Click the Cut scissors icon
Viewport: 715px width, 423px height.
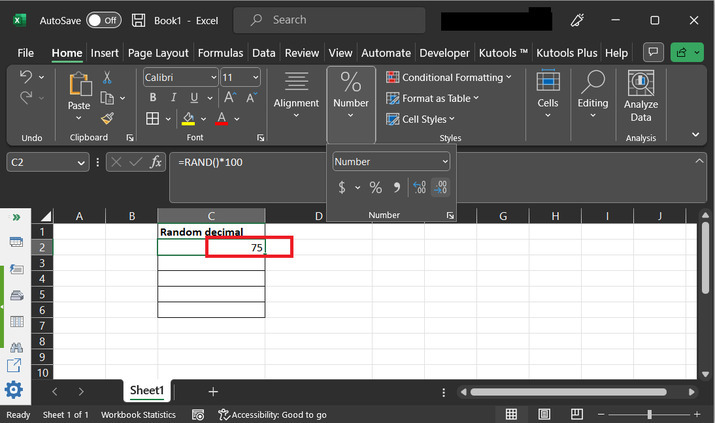click(x=107, y=77)
